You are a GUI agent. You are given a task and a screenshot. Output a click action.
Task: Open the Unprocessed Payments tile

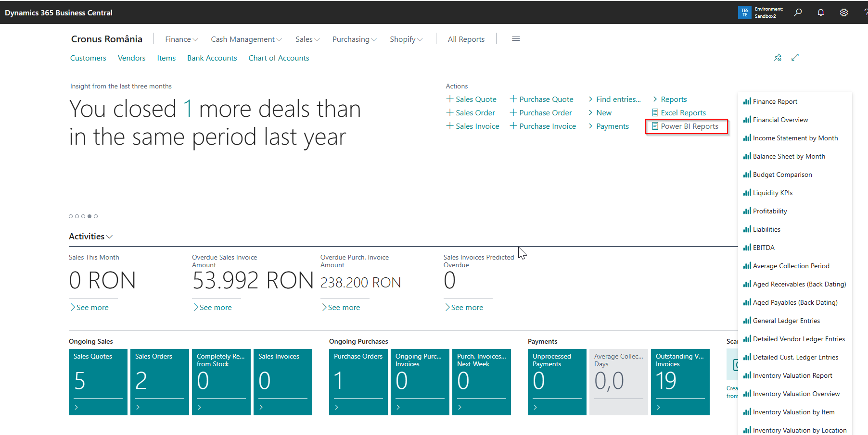pos(557,382)
